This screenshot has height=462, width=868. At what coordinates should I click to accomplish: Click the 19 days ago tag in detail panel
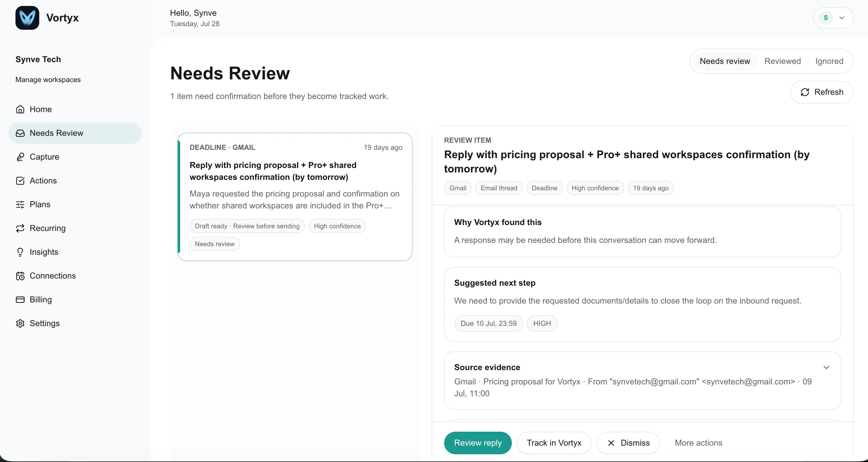coord(651,188)
